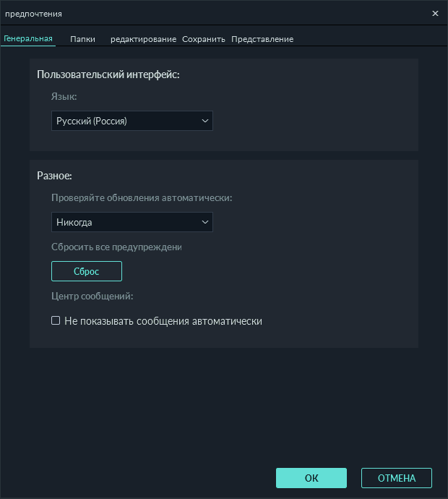Click the Центр сообщений label
The image size is (448, 499).
pos(92,296)
